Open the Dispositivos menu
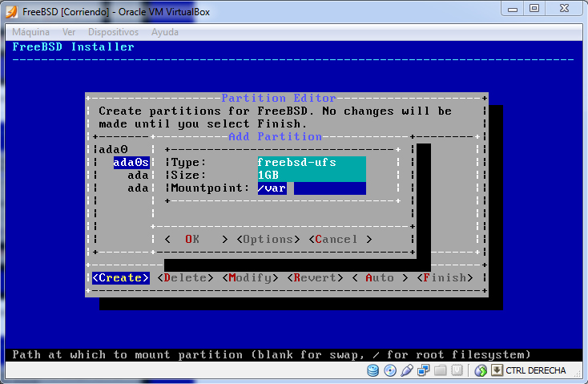Viewport: 588px width, 384px height. pos(113,32)
